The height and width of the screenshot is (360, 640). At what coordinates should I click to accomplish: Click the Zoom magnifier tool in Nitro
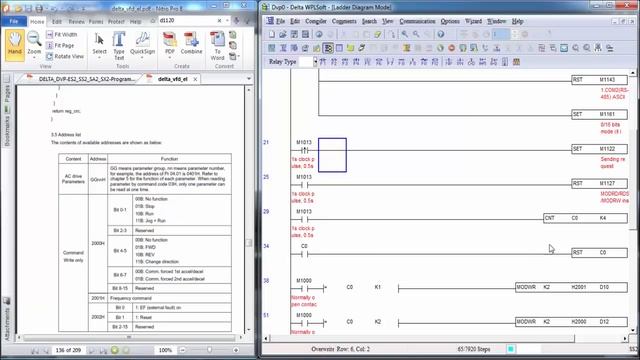[x=34, y=43]
